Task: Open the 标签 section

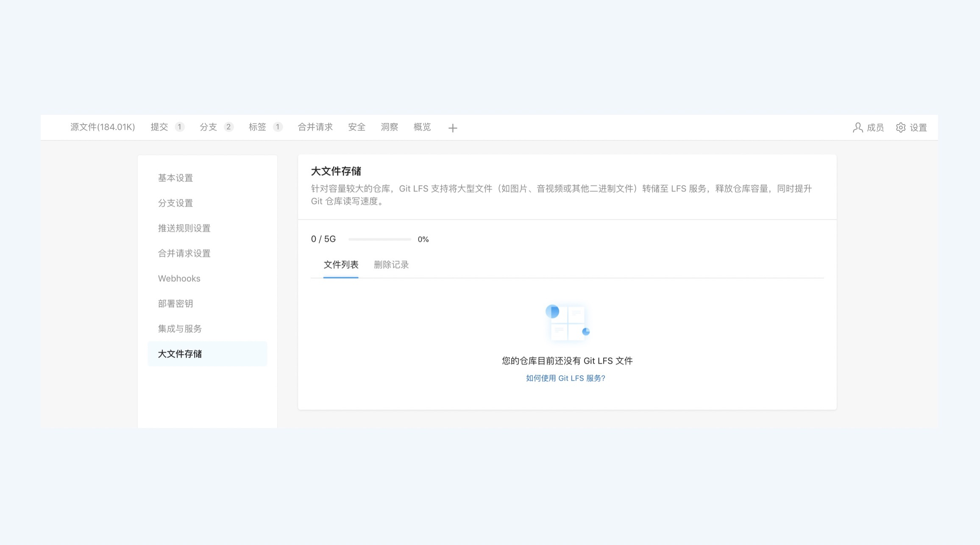Action: [x=258, y=127]
